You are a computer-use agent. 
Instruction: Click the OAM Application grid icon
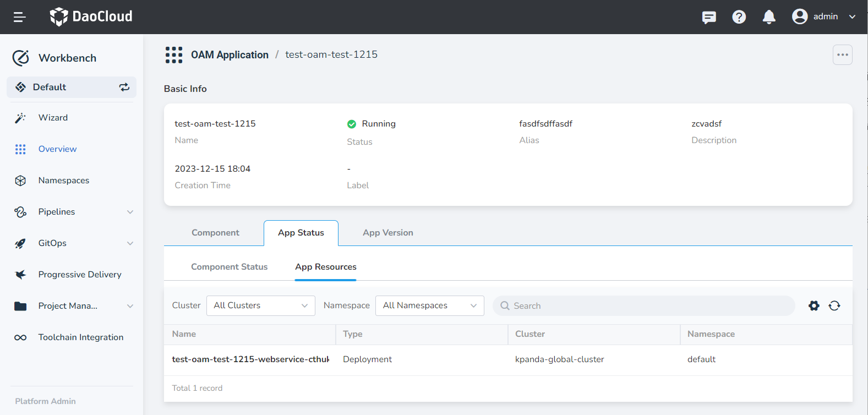coord(174,55)
